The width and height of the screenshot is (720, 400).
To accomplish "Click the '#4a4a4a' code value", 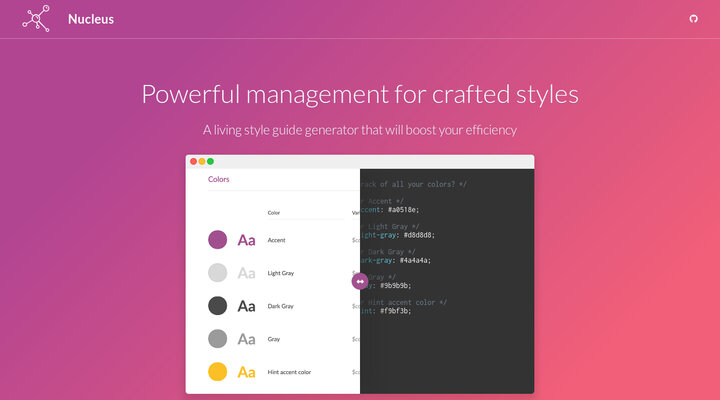I will pyautogui.click(x=414, y=260).
